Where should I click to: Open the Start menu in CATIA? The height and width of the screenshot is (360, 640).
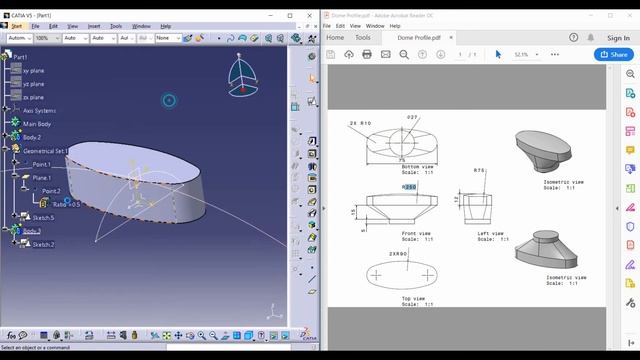click(16, 26)
